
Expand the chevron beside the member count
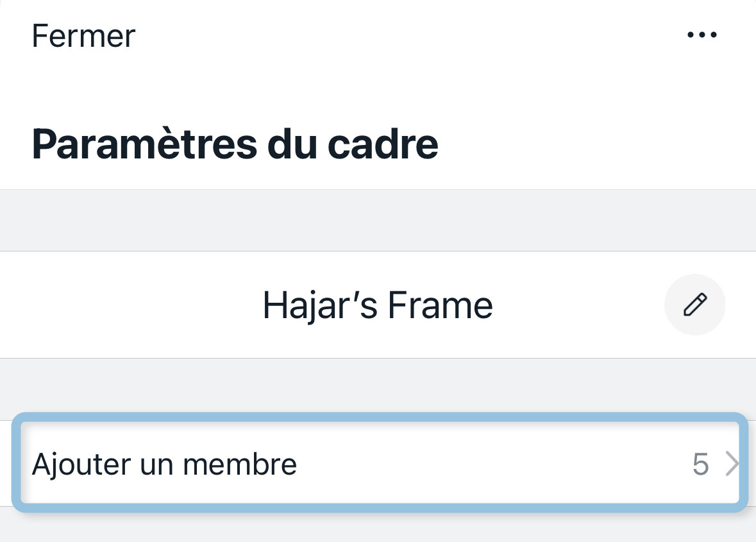point(732,464)
